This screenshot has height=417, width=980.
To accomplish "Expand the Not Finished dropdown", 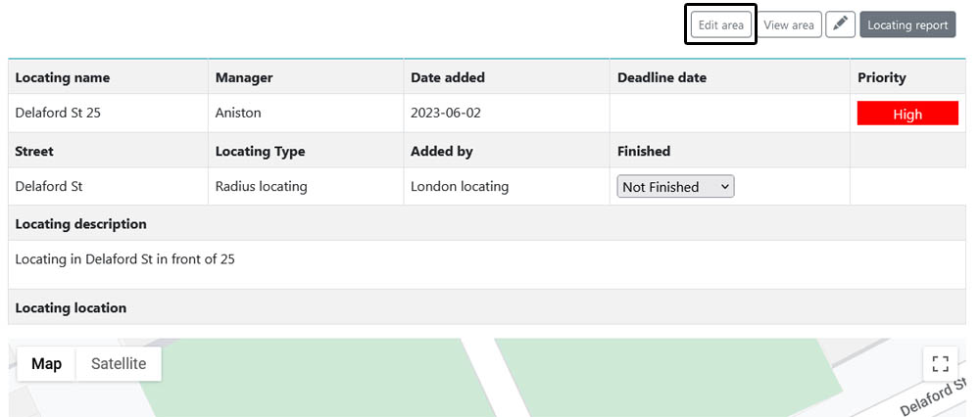I will coord(675,187).
